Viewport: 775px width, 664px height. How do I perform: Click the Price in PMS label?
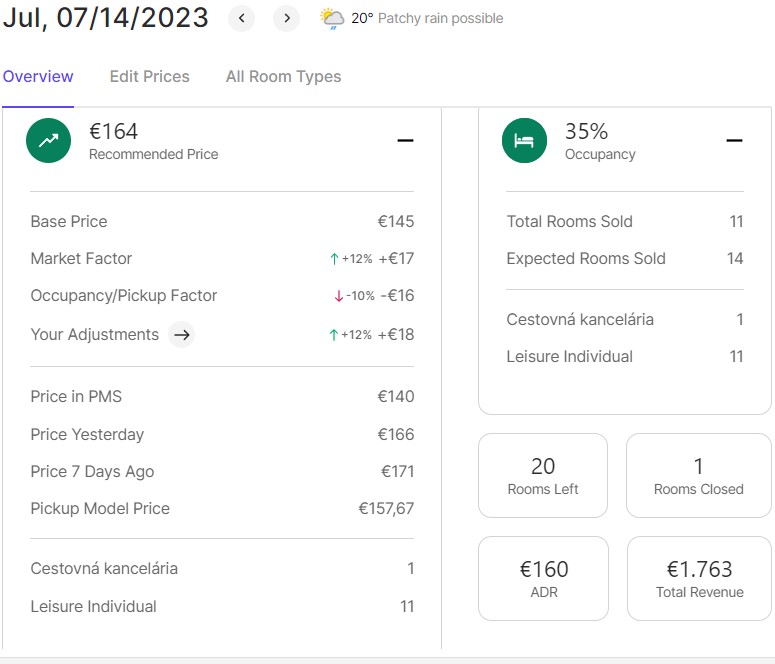[x=76, y=397]
